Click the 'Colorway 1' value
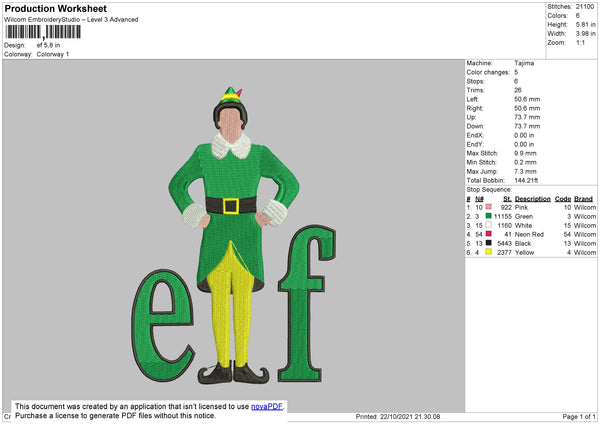The width and height of the screenshot is (600, 424). 53,54
